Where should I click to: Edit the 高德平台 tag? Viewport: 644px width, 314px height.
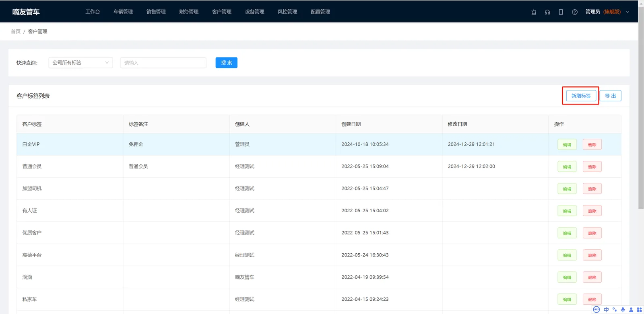pos(567,255)
